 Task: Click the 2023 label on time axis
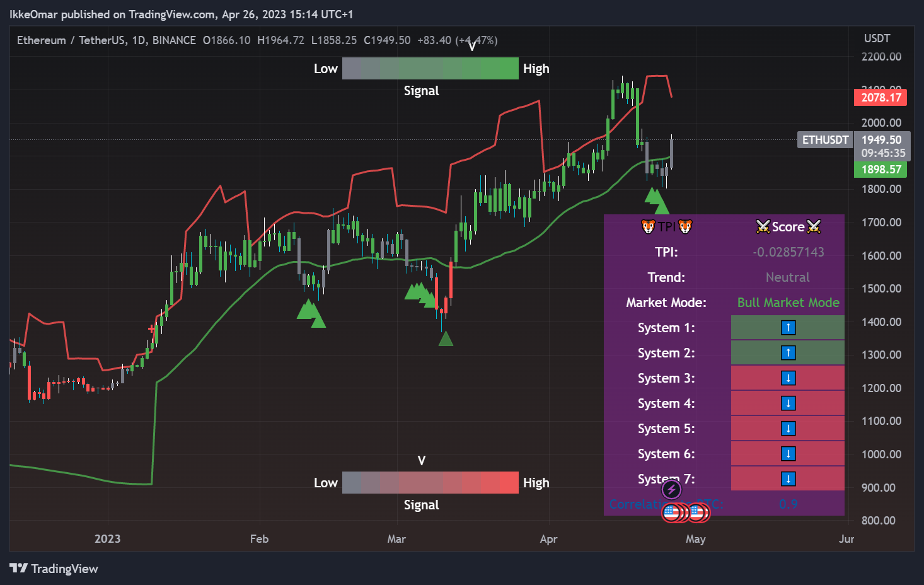tap(107, 538)
